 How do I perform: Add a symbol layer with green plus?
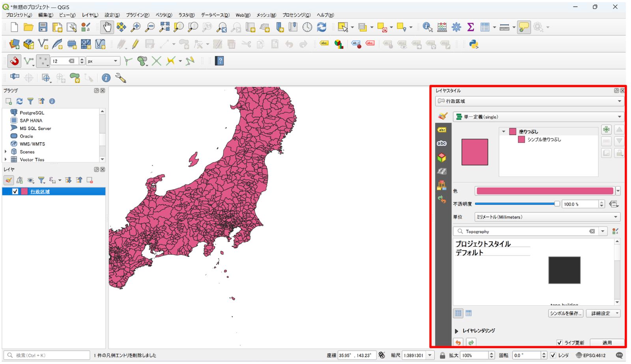tap(607, 129)
